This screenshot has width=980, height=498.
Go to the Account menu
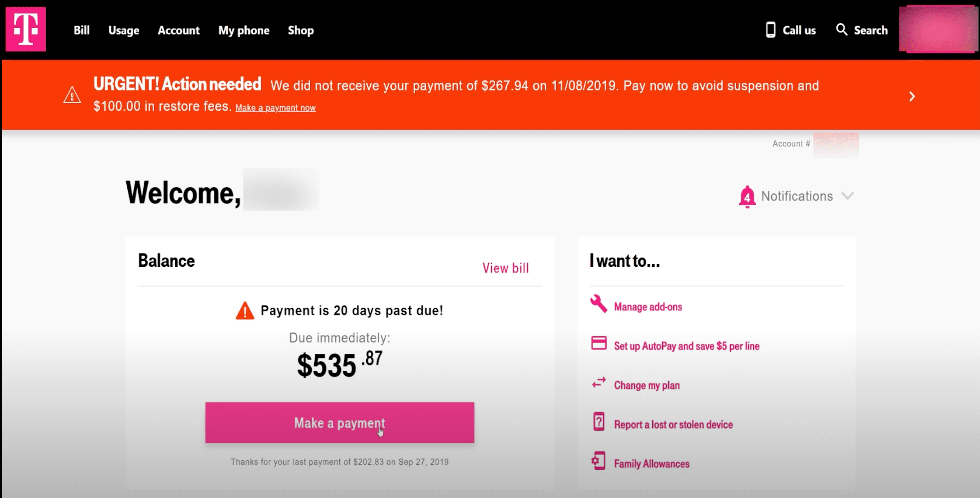pyautogui.click(x=178, y=30)
